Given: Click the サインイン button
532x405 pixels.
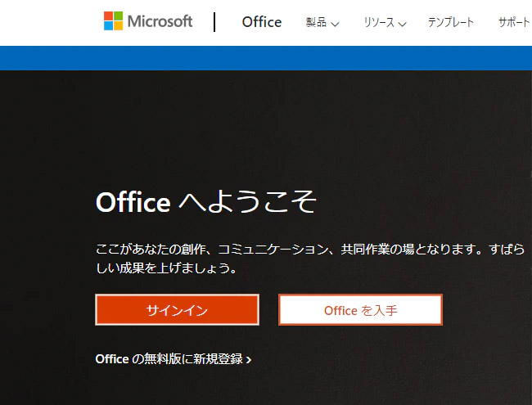Looking at the screenshot, I should 177,310.
